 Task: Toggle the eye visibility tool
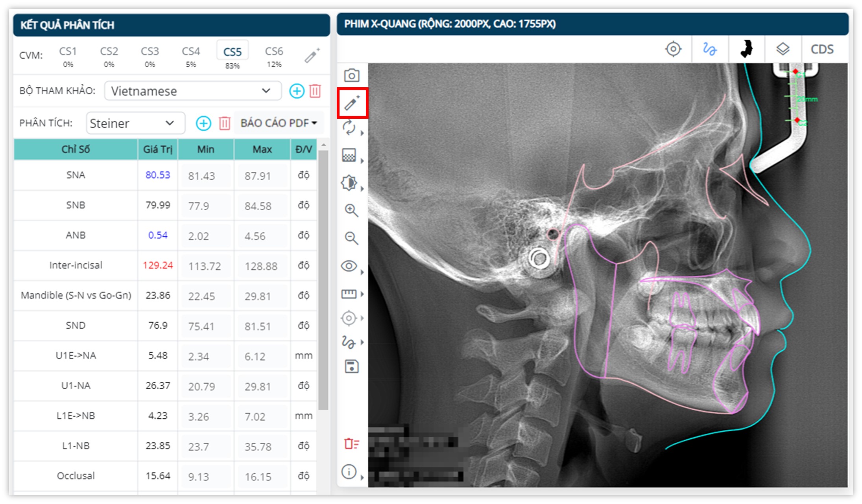pos(349,266)
